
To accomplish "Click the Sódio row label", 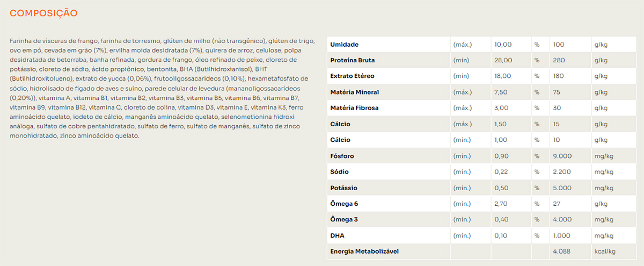I will pos(339,172).
